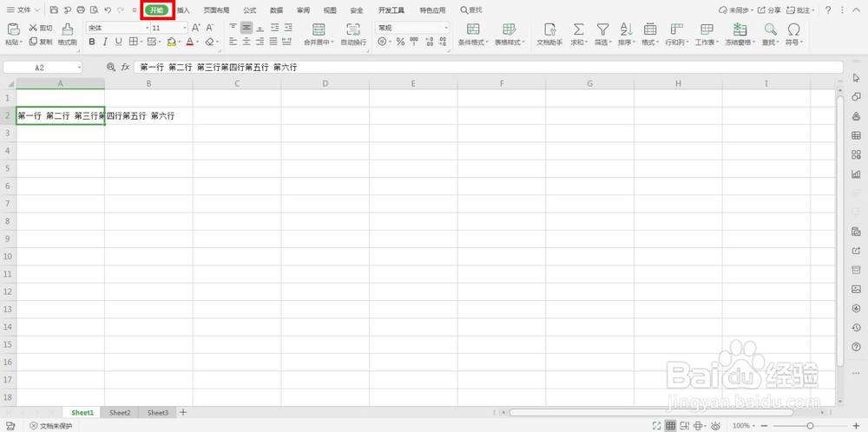The height and width of the screenshot is (432, 868).
Task: Open the borders dropdown arrow
Action: (x=141, y=42)
